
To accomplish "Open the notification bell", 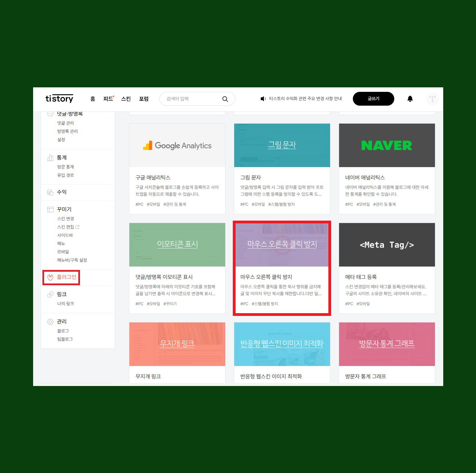I will (410, 99).
